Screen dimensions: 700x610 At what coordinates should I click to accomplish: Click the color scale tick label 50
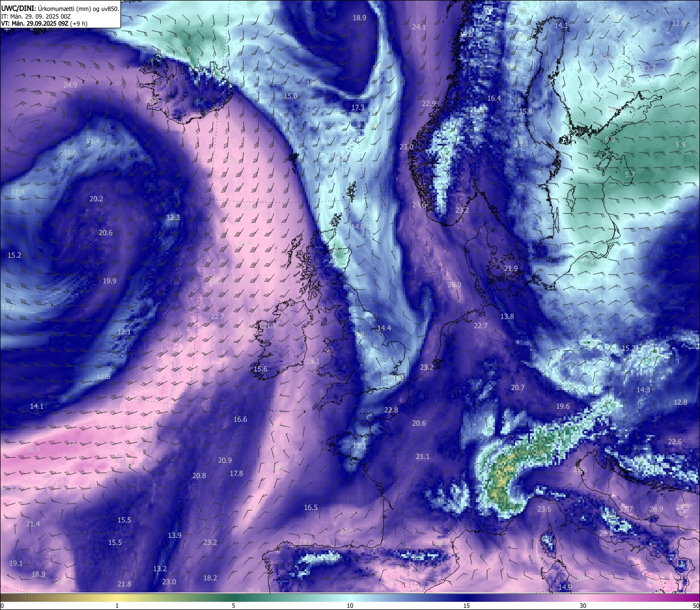(696, 606)
